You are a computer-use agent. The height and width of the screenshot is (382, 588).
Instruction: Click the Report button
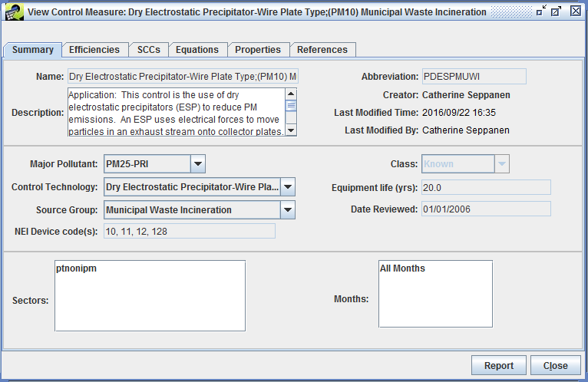[499, 365]
